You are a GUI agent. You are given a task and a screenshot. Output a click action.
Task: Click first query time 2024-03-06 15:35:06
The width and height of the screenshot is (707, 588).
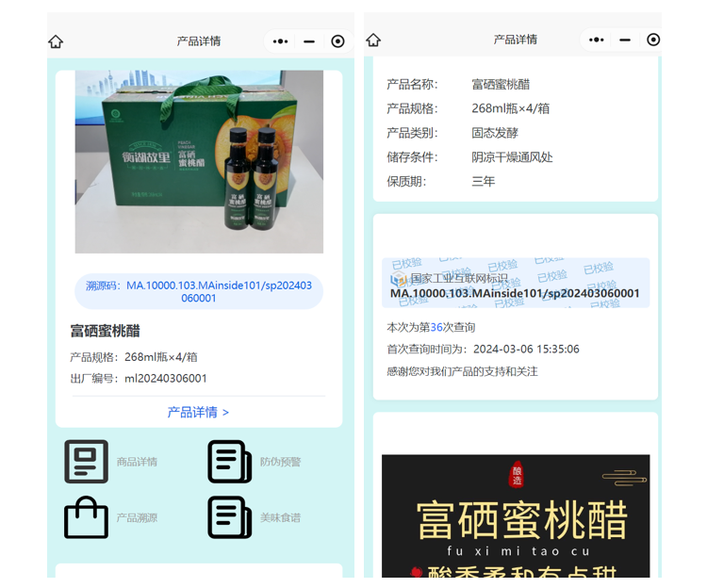click(526, 350)
